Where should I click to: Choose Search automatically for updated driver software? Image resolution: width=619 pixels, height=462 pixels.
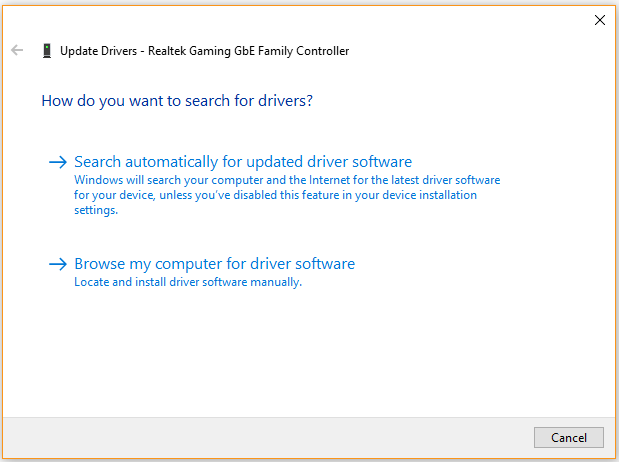243,162
